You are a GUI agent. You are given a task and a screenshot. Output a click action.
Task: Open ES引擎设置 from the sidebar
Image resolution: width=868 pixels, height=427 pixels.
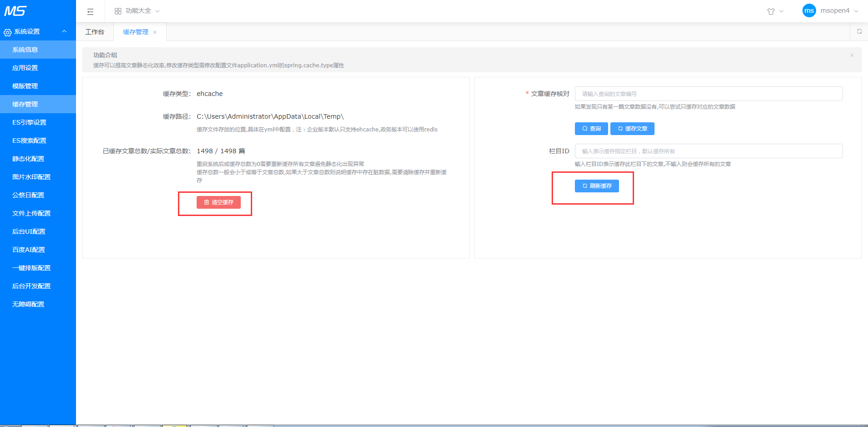click(x=28, y=122)
